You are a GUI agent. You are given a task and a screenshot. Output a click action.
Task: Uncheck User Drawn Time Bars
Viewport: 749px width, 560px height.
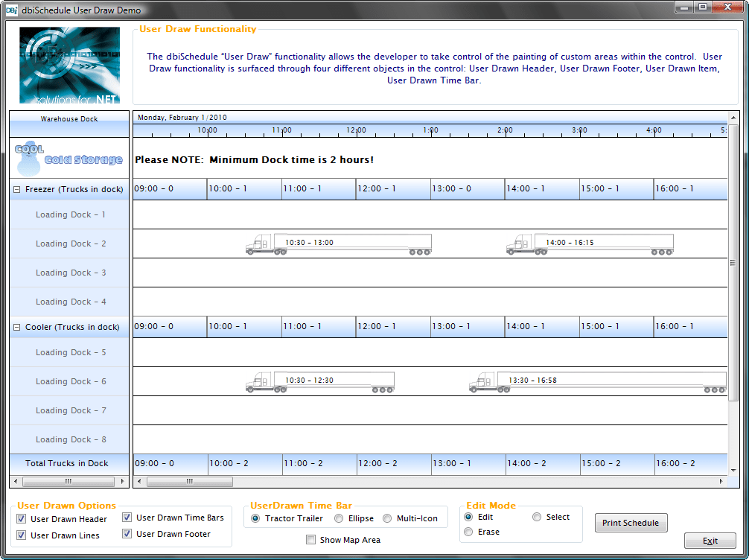(127, 518)
